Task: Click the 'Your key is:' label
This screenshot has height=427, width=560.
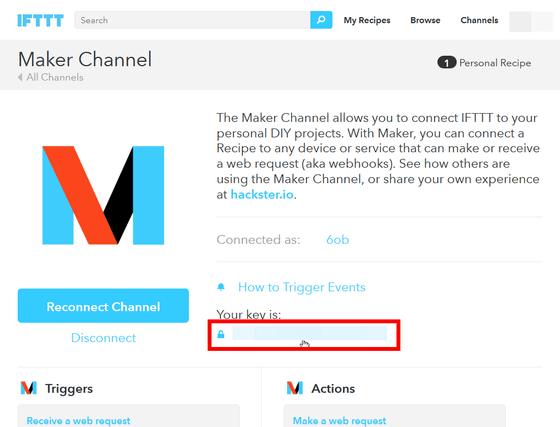Action: pyautogui.click(x=249, y=314)
